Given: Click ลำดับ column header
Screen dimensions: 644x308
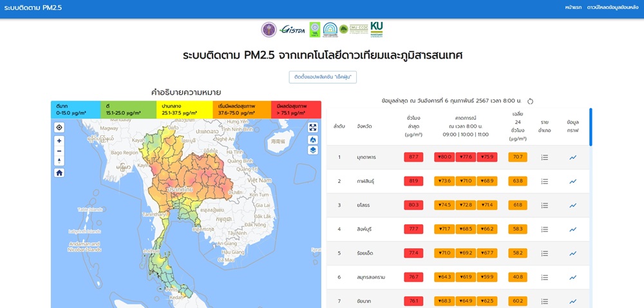Looking at the screenshot, I should pos(339,126).
